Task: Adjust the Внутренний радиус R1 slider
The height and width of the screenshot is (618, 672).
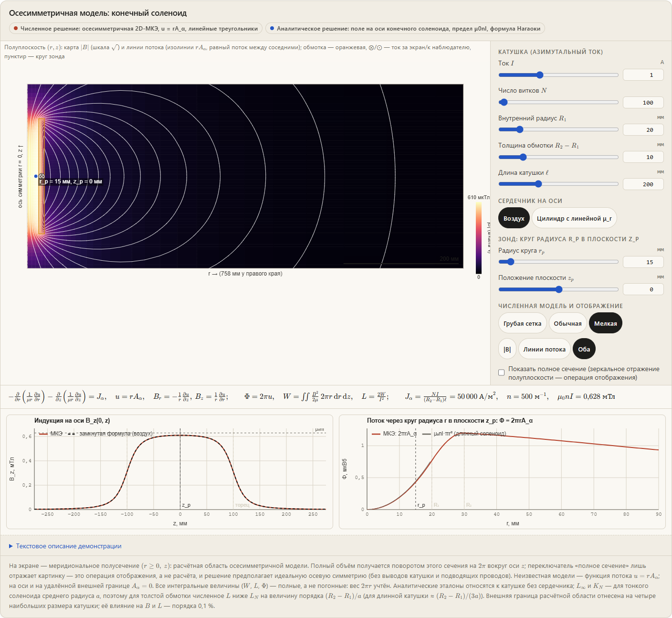Action: click(558, 129)
